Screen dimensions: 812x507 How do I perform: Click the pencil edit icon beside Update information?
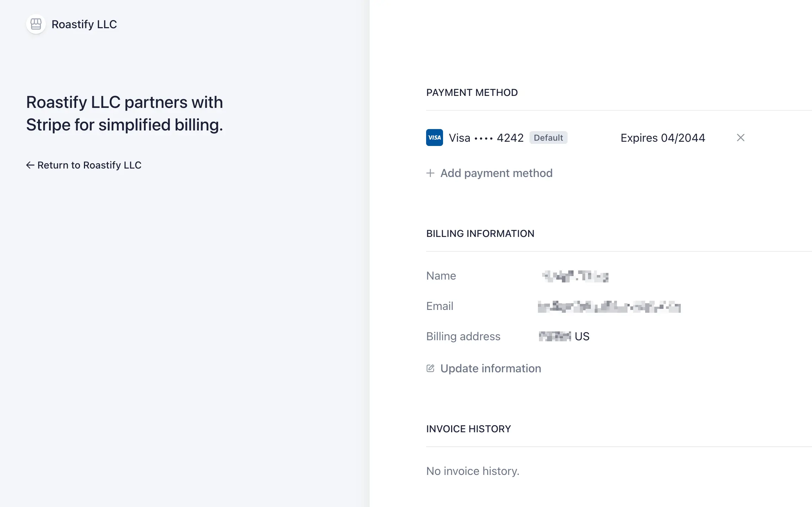430,368
